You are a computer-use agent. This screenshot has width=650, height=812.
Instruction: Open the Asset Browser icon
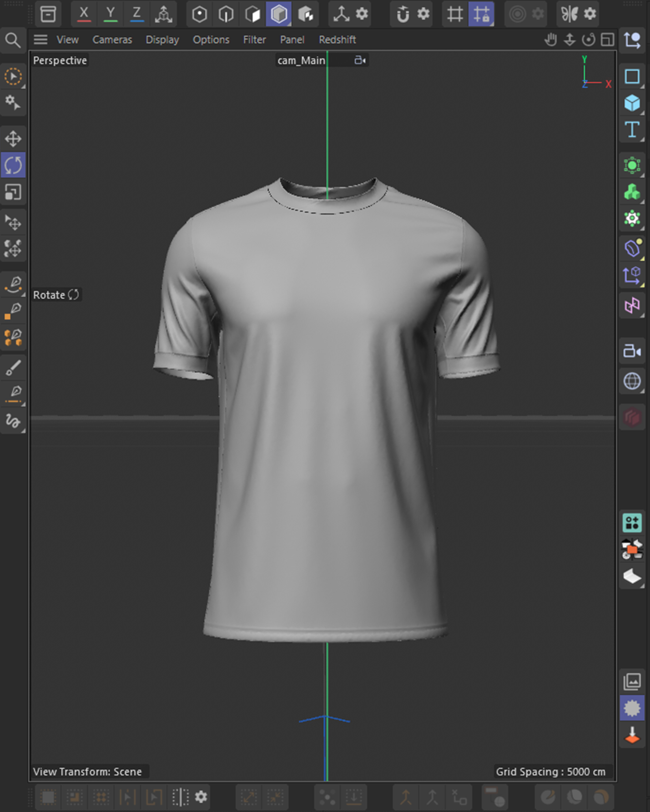[x=632, y=523]
